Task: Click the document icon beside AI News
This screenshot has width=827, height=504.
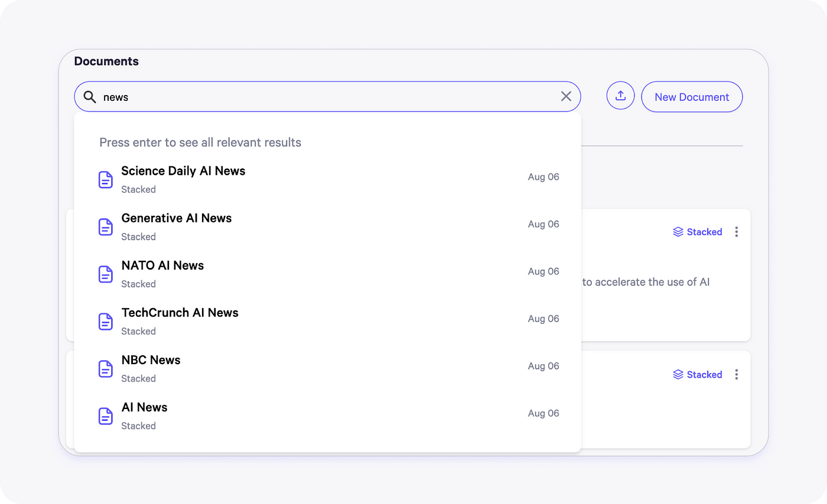Action: pyautogui.click(x=105, y=415)
